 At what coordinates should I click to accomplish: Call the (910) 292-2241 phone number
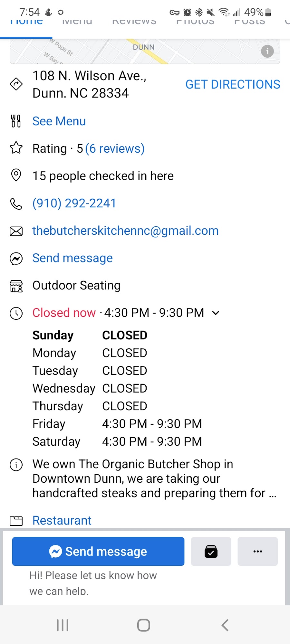(x=74, y=204)
